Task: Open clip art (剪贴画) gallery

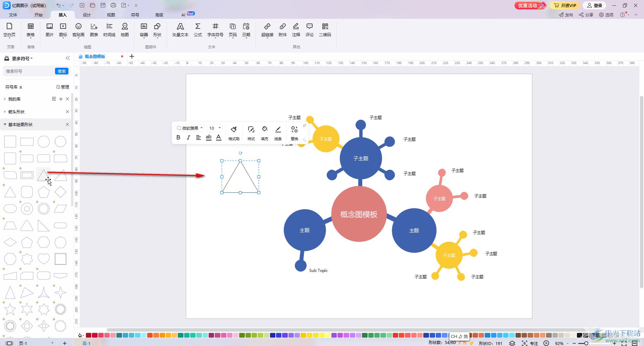Action: click(x=78, y=30)
